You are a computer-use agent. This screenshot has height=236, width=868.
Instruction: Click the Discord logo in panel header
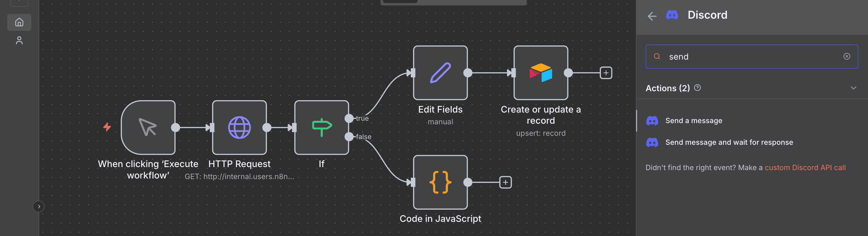coord(672,15)
